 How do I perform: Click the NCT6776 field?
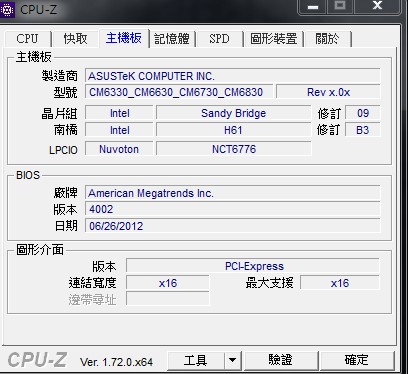(233, 149)
